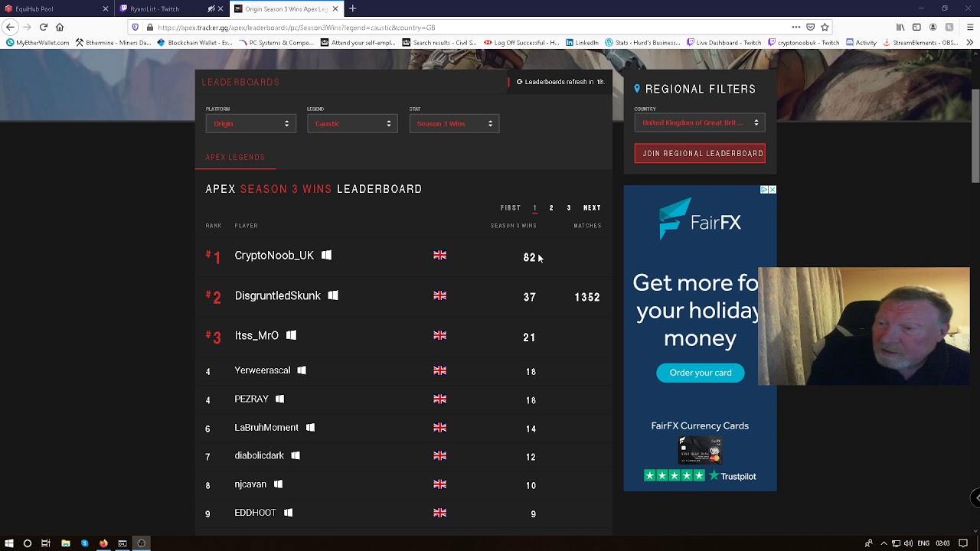Click the UK flag in DisgruntledSkunk row
This screenshot has height=551, width=980.
pyautogui.click(x=440, y=295)
